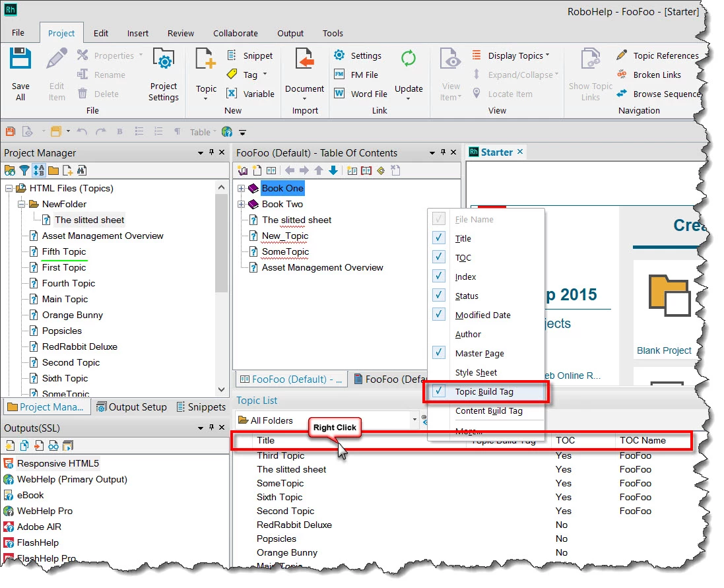Enable the Author column
Image resolution: width=724 pixels, height=588 pixels.
pos(468,334)
